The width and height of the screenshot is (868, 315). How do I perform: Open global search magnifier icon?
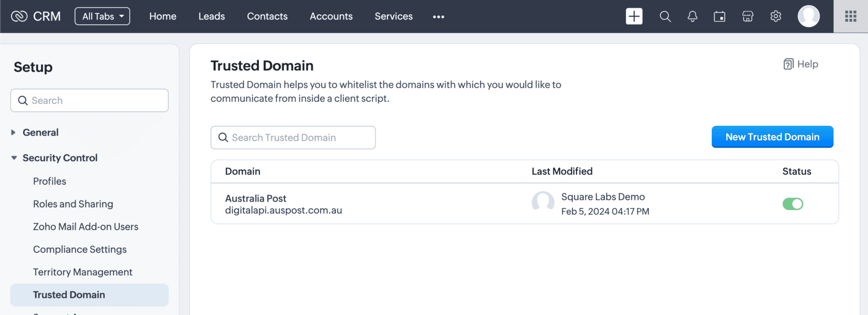tap(665, 16)
